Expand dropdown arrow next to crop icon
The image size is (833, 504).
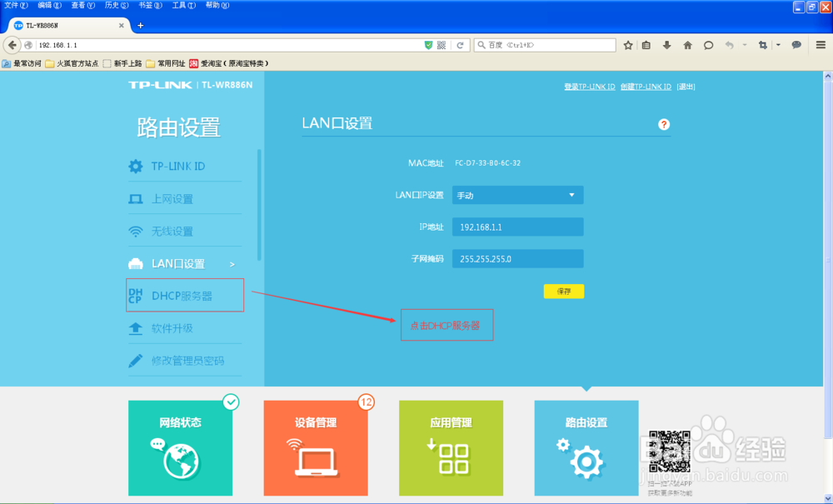point(778,45)
